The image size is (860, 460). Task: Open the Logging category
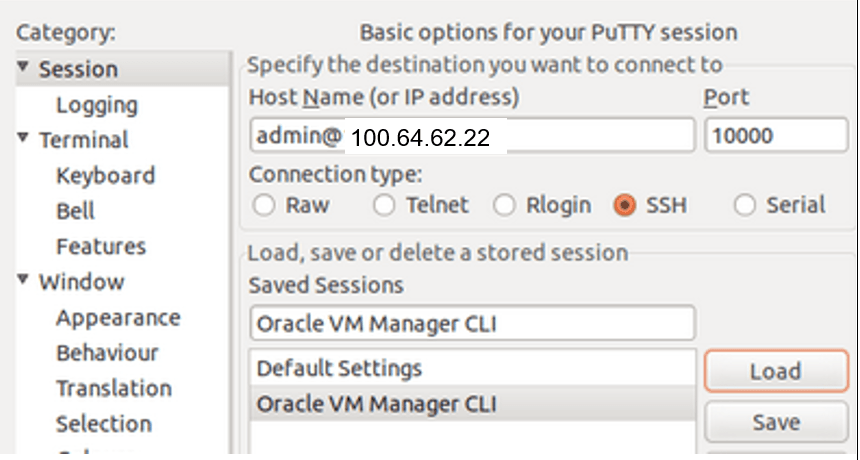tap(97, 105)
